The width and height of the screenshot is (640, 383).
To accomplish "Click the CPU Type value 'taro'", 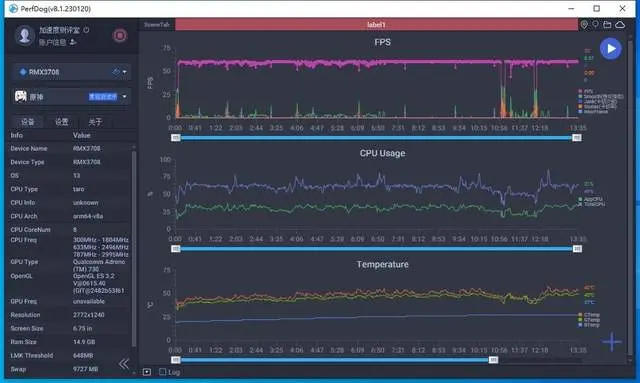I will [78, 189].
